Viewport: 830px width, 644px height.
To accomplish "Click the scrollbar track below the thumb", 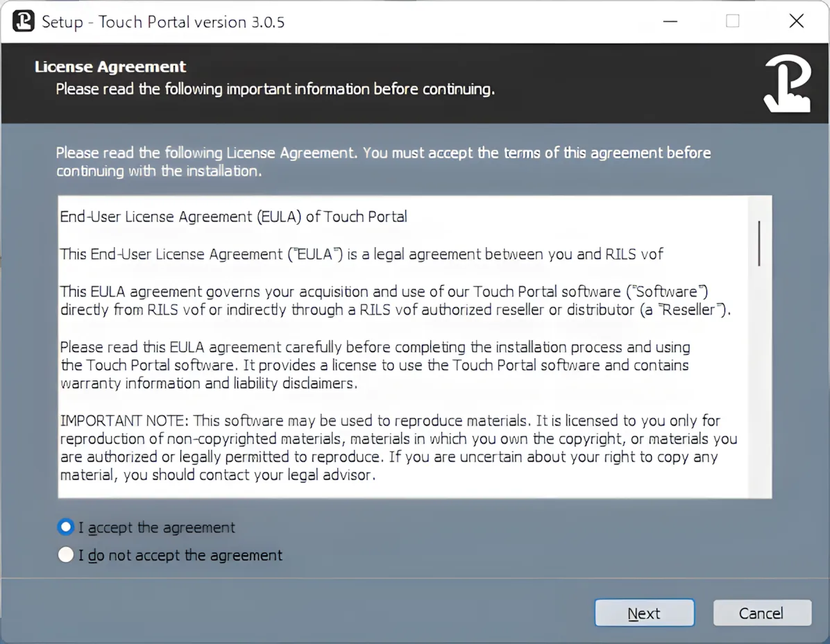I will click(759, 382).
